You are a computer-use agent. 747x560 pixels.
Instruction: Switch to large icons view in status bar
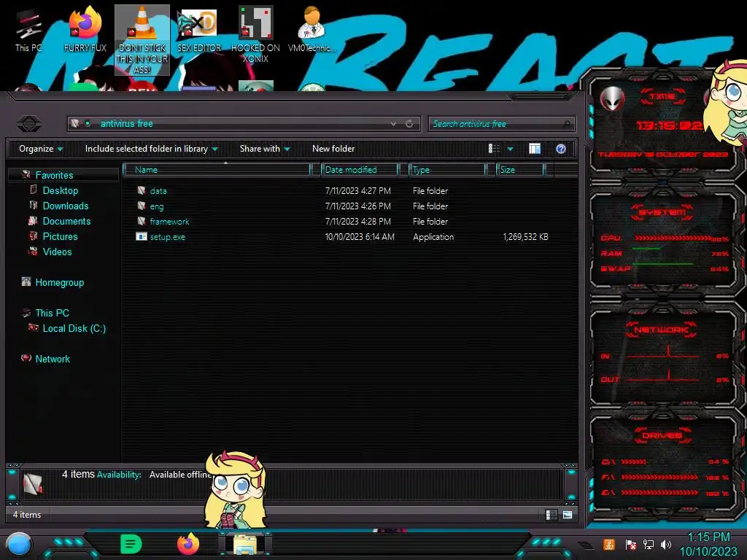click(x=568, y=515)
